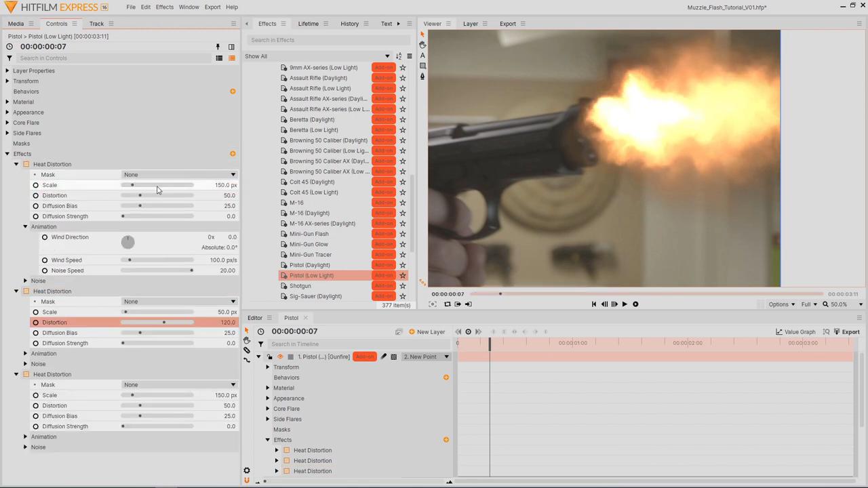
Task: Set out point icon in viewer
Action: click(468, 304)
